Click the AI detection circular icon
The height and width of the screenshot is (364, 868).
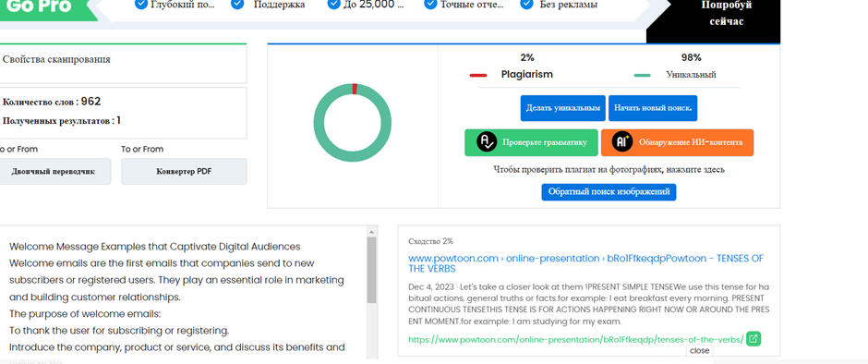point(622,142)
